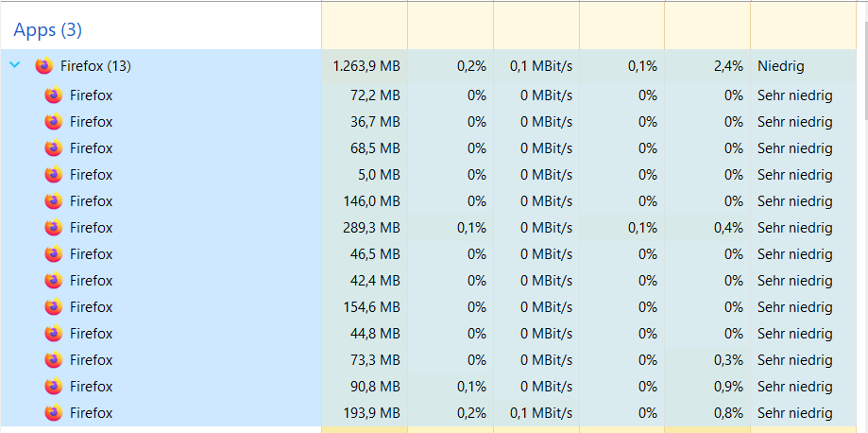Image resolution: width=868 pixels, height=433 pixels.
Task: Select the Firefox process using 46,5 MB
Action: pyautogui.click(x=91, y=254)
